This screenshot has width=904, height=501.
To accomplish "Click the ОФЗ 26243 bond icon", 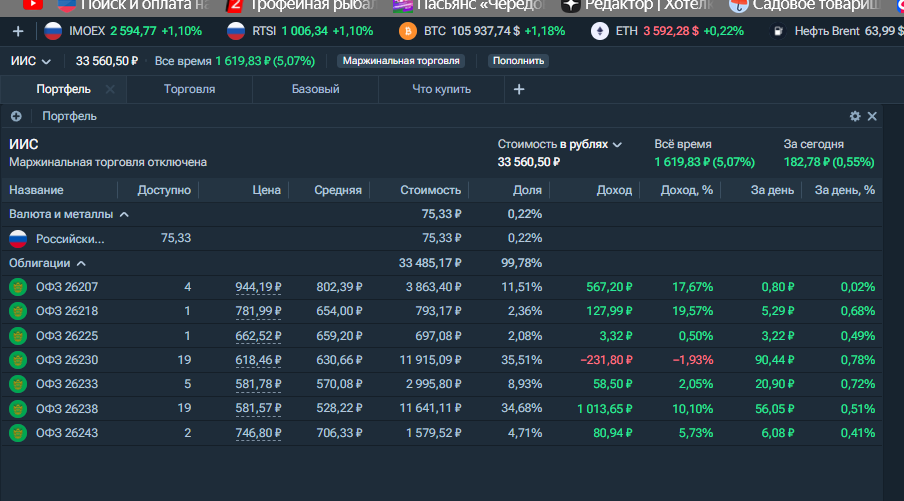I will [18, 433].
